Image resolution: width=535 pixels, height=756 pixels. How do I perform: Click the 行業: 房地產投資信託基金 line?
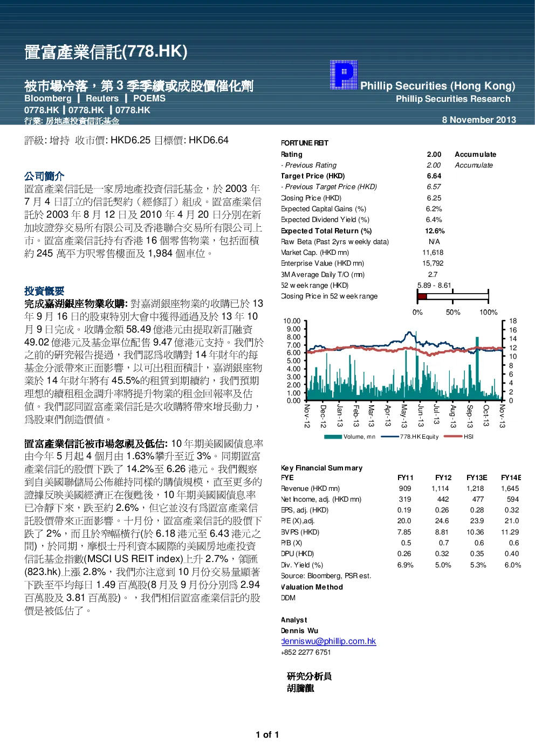click(72, 121)
